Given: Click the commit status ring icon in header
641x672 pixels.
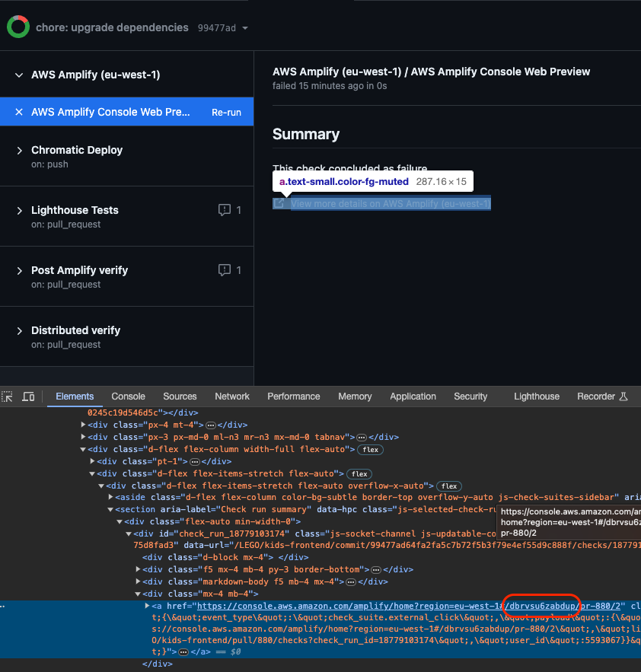Looking at the screenshot, I should [x=17, y=27].
